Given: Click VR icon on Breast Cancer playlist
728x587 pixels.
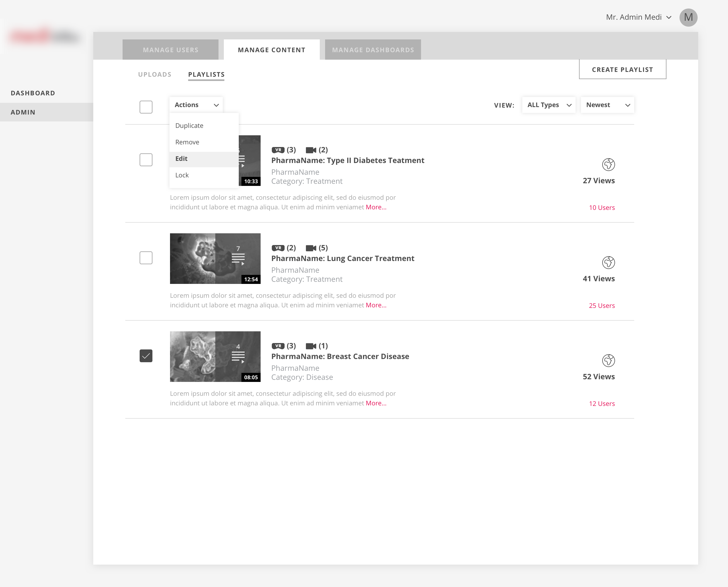Looking at the screenshot, I should 278,346.
